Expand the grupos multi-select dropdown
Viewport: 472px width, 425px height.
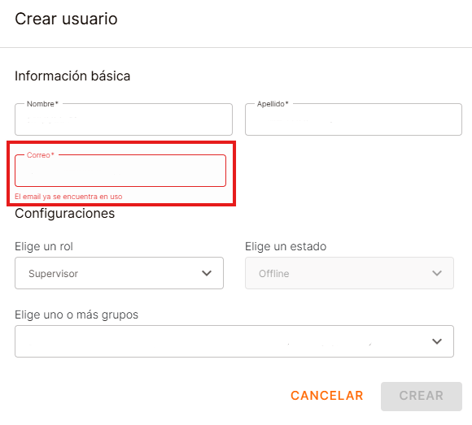[234, 341]
